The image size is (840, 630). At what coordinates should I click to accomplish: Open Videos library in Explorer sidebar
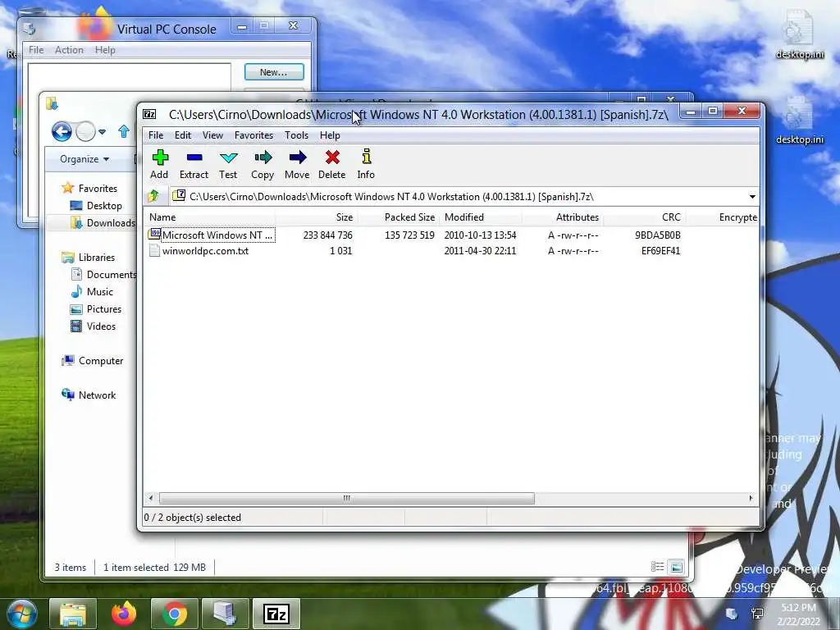point(94,326)
